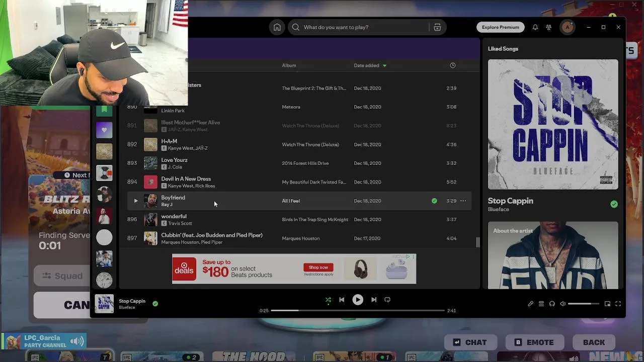The image size is (644, 362).
Task: Open the About the artist card
Action: pos(553,255)
